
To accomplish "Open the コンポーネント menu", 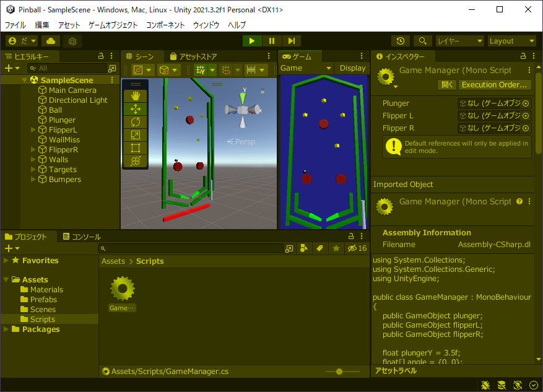I will tap(165, 25).
